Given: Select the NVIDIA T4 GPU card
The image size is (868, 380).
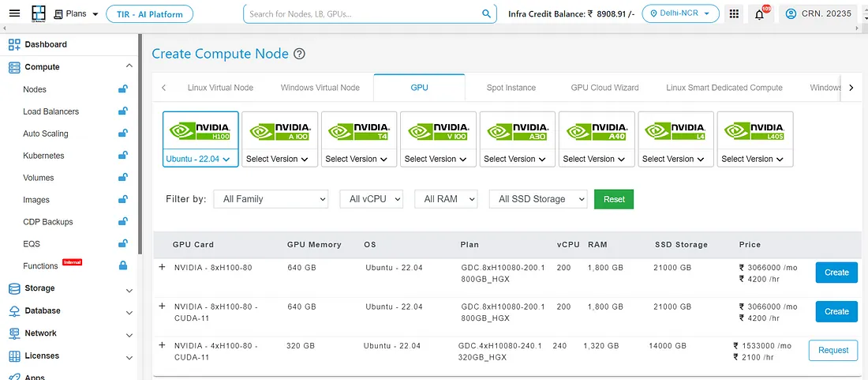Looking at the screenshot, I should click(x=359, y=131).
